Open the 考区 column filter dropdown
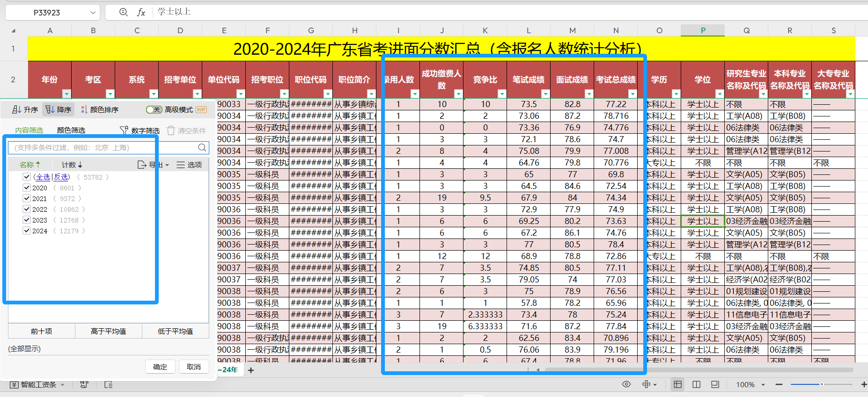Screen dimensions: 868x397 coord(110,94)
